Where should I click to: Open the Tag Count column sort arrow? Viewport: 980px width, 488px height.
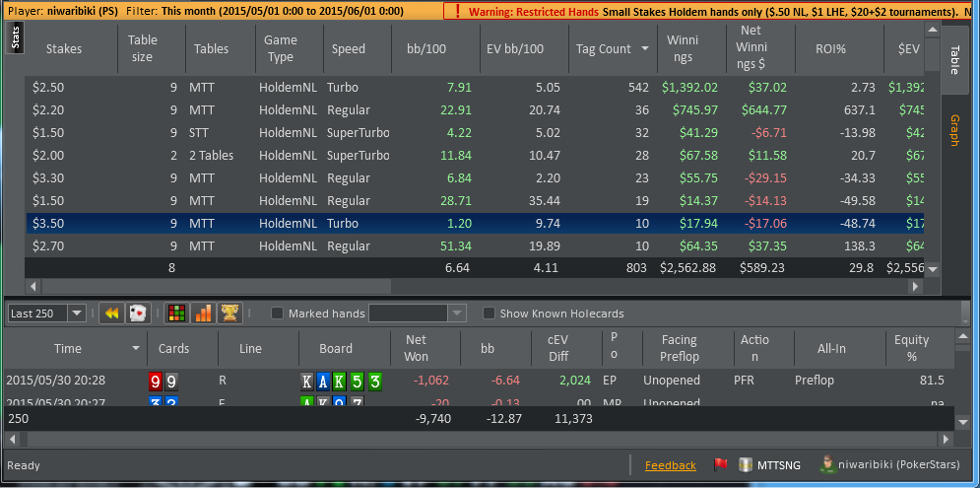(x=645, y=48)
